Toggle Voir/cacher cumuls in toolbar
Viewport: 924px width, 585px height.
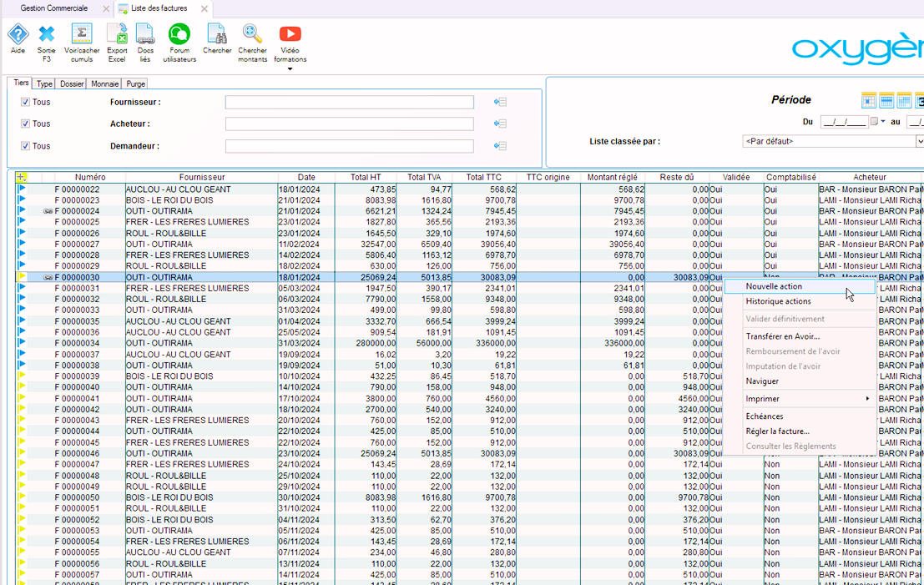pyautogui.click(x=82, y=35)
